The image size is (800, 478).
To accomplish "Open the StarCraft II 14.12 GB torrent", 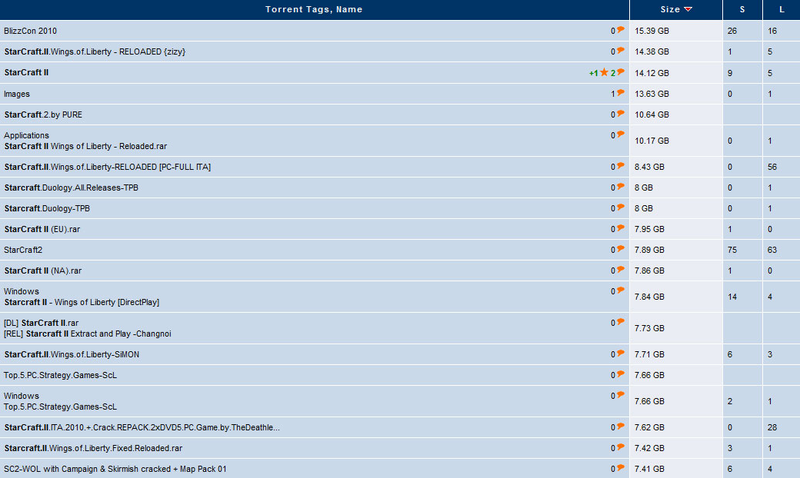I will click(27, 72).
